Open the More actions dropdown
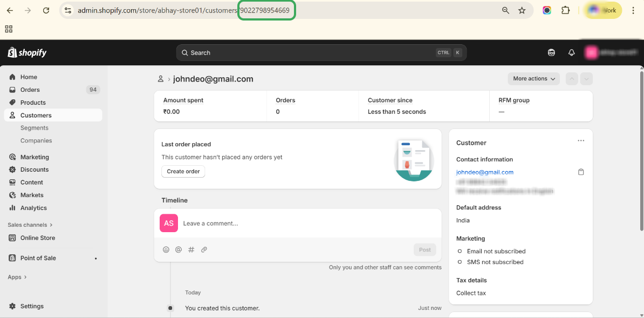The image size is (644, 318). (x=533, y=79)
